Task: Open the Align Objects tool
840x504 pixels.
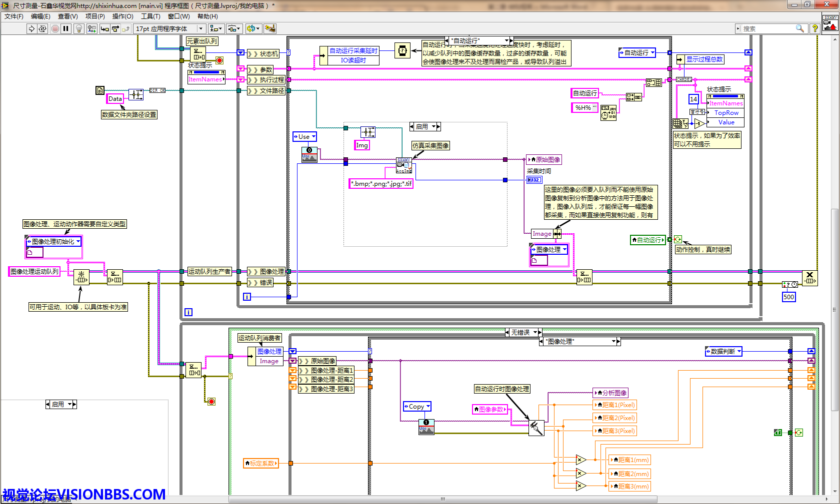Action: coord(216,29)
